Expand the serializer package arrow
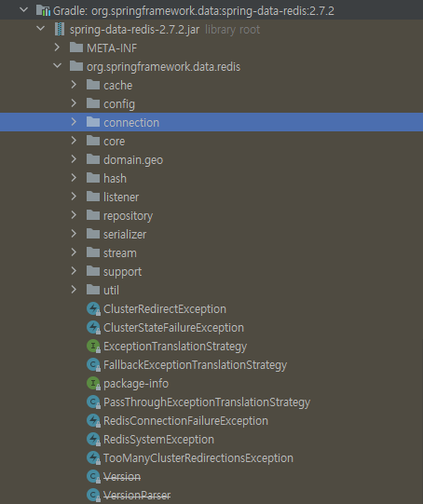Image resolution: width=423 pixels, height=504 pixels. [74, 234]
